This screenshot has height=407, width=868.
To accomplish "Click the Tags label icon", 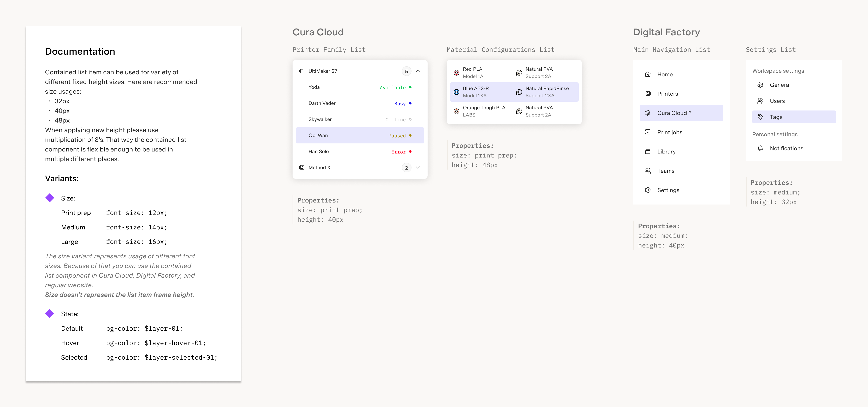I will 760,117.
